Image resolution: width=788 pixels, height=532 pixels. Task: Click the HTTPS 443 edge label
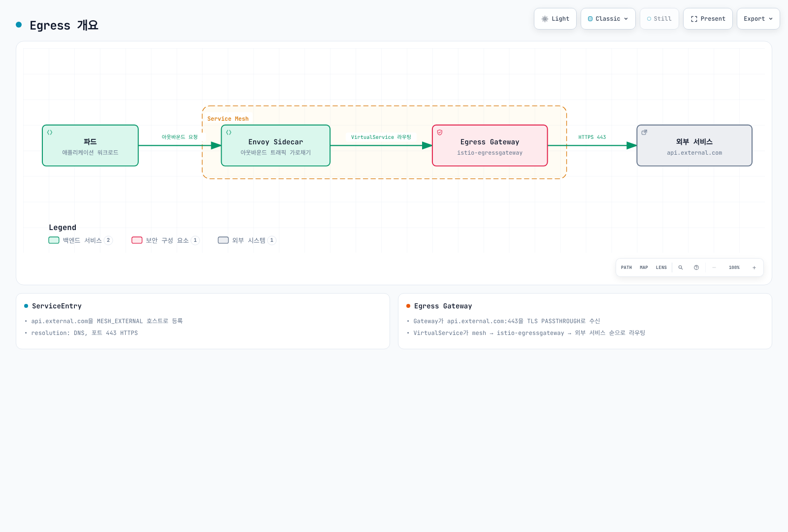click(x=592, y=137)
